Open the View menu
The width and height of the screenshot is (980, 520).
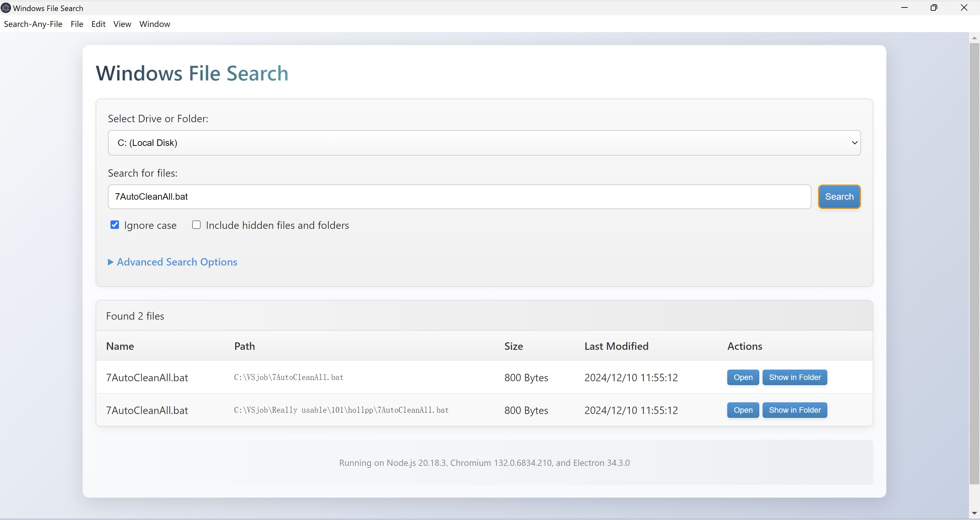(122, 24)
